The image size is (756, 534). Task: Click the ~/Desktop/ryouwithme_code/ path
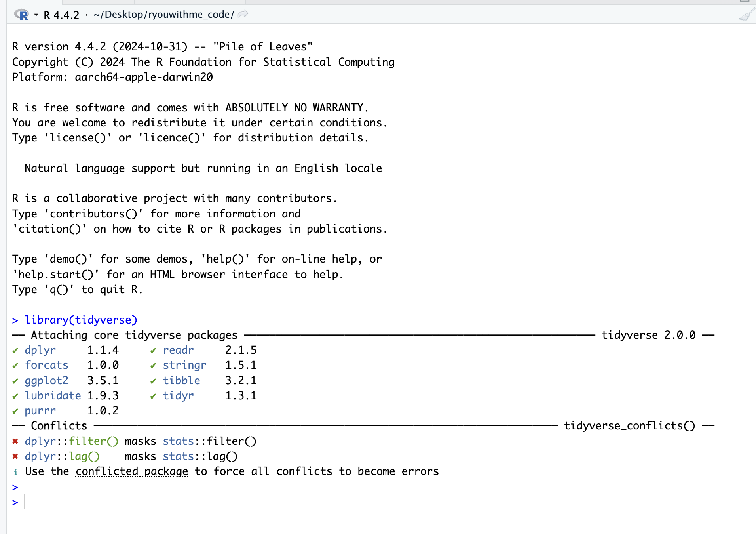[164, 15]
